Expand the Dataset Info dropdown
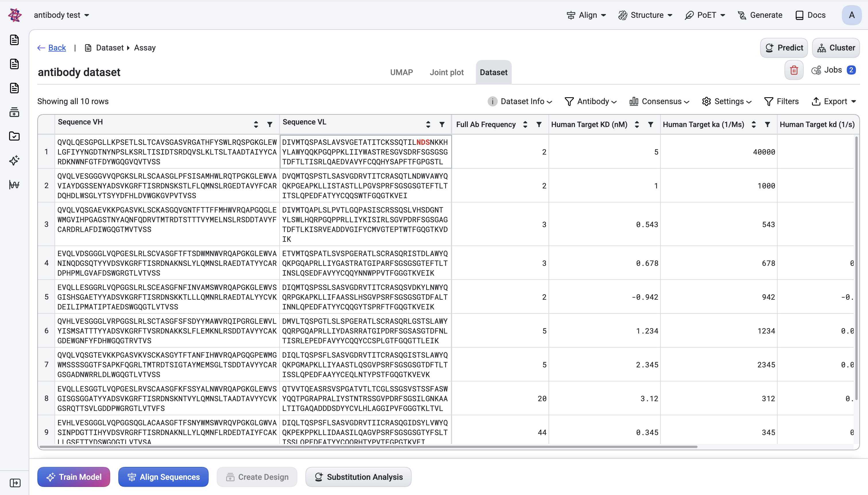This screenshot has width=868, height=495. (x=520, y=101)
